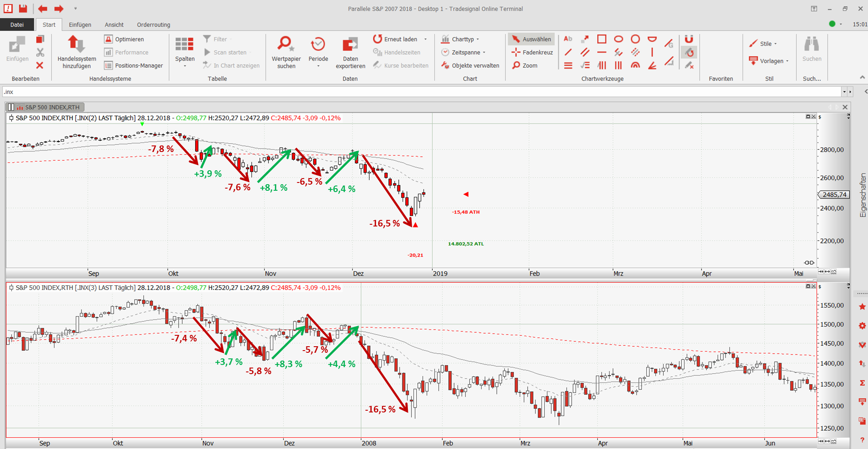Click the .inx symbol input field
The image size is (868, 449).
point(418,92)
